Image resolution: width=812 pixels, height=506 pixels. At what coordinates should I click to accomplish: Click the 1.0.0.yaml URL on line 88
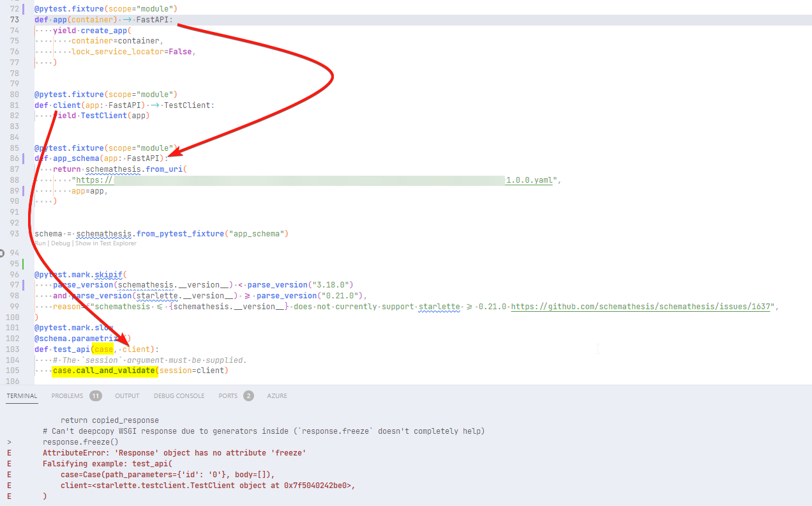(529, 180)
